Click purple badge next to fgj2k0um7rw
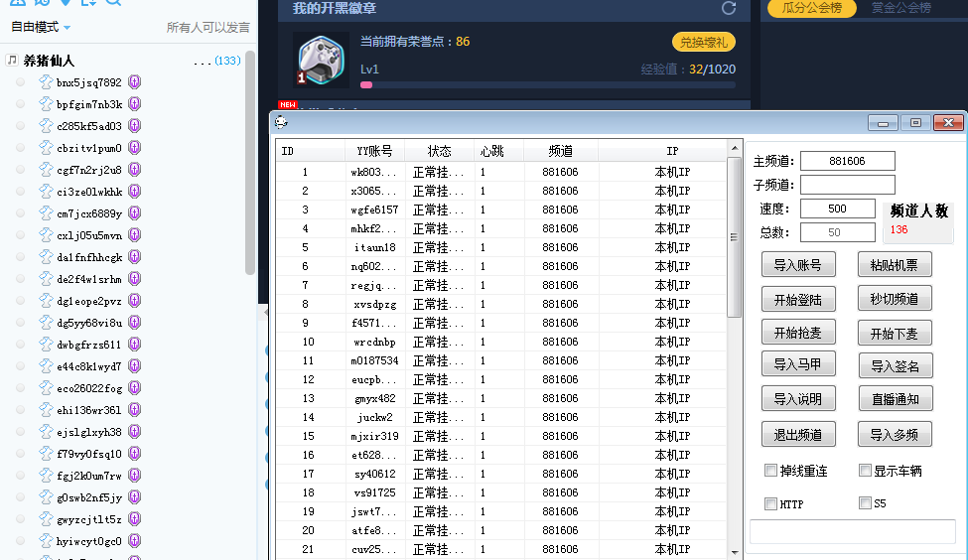968x560 pixels. tap(135, 476)
